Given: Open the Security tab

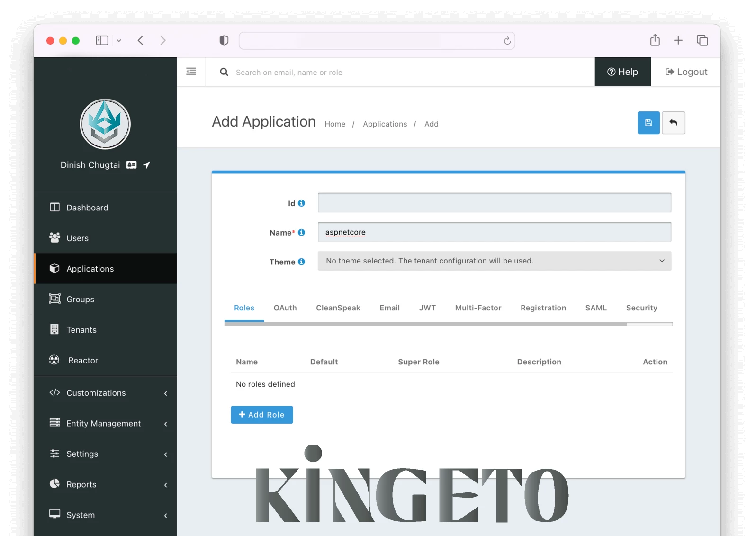Looking at the screenshot, I should (641, 308).
